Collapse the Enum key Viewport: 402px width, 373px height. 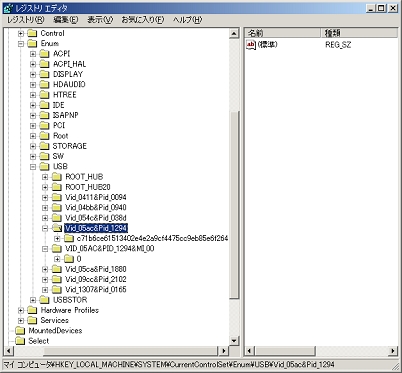(21, 44)
